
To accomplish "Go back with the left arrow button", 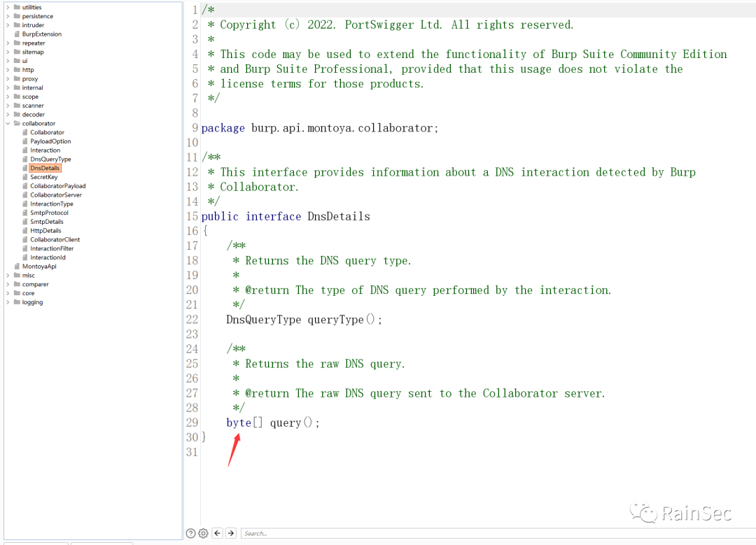I will point(218,533).
